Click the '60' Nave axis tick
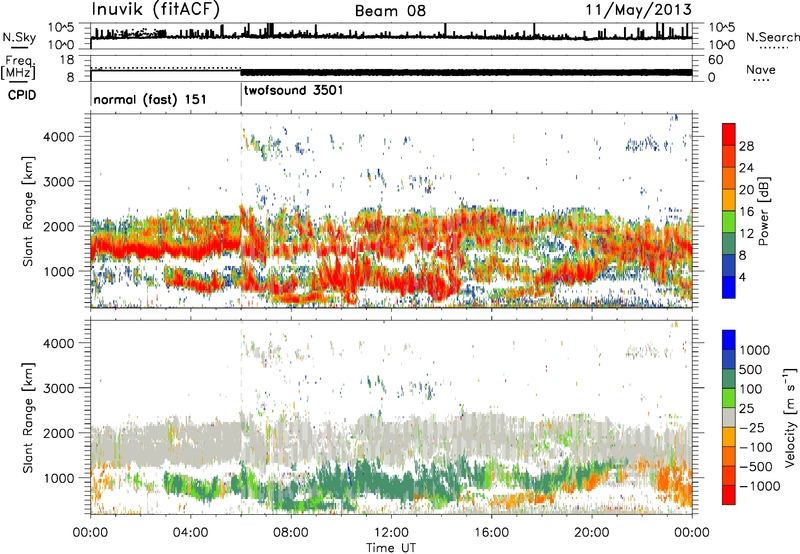The height and width of the screenshot is (554, 800). coord(715,60)
